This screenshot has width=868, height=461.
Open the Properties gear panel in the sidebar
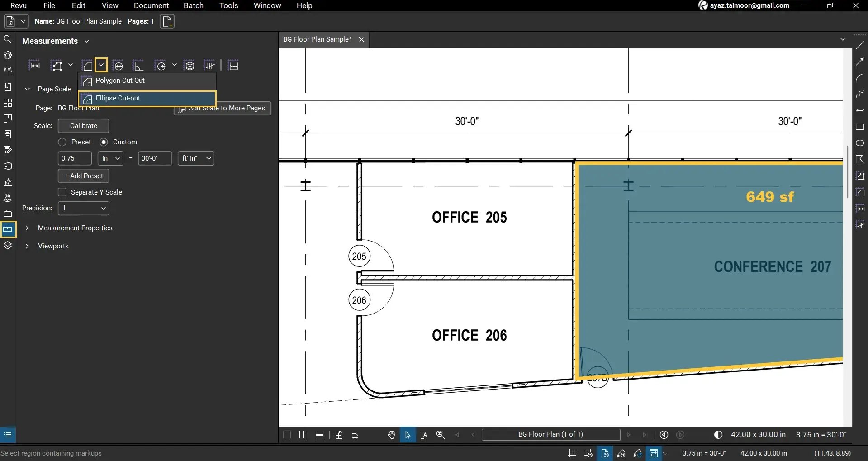coord(8,55)
